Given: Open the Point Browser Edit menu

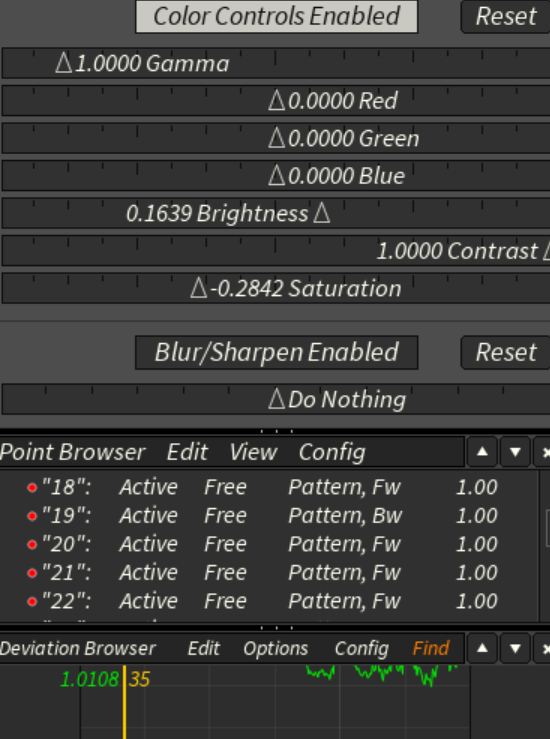Looking at the screenshot, I should 187,452.
